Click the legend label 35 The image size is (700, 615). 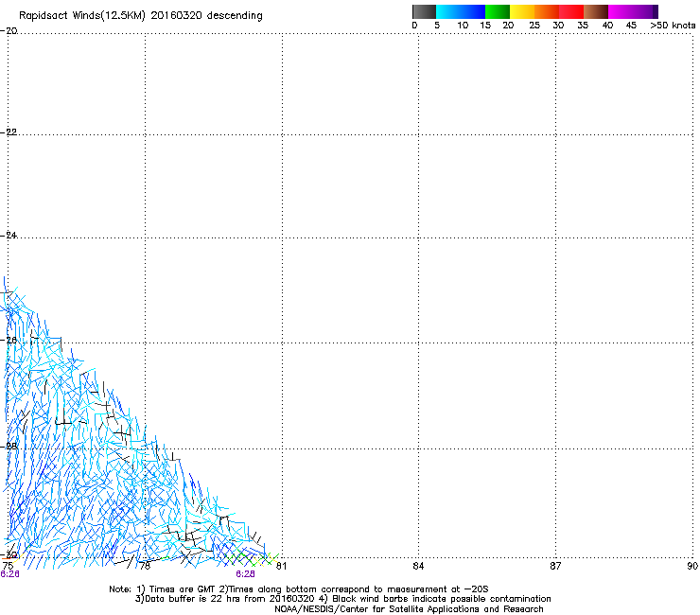tap(583, 26)
